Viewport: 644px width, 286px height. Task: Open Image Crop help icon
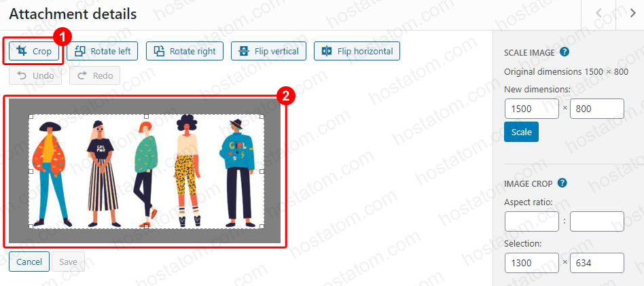(562, 183)
